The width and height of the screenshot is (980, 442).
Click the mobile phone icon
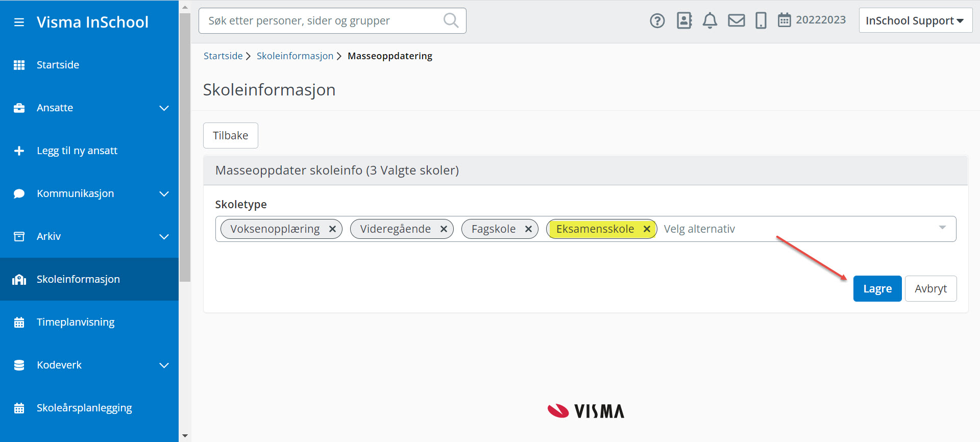pos(761,20)
